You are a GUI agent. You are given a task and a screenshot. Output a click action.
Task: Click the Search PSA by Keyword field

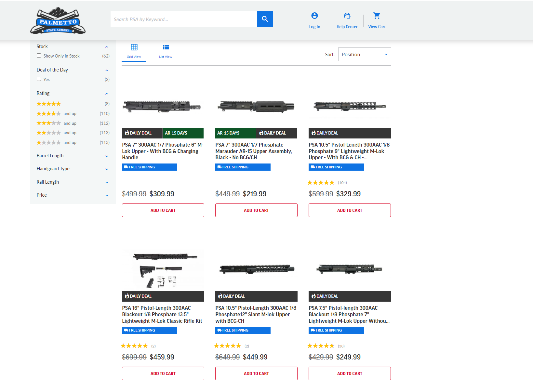click(184, 19)
